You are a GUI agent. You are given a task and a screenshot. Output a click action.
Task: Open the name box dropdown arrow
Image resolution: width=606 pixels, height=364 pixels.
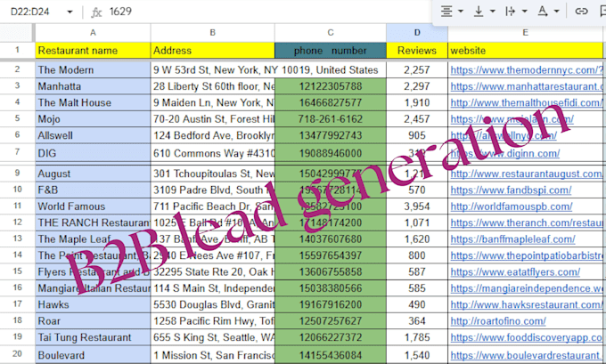tap(70, 12)
